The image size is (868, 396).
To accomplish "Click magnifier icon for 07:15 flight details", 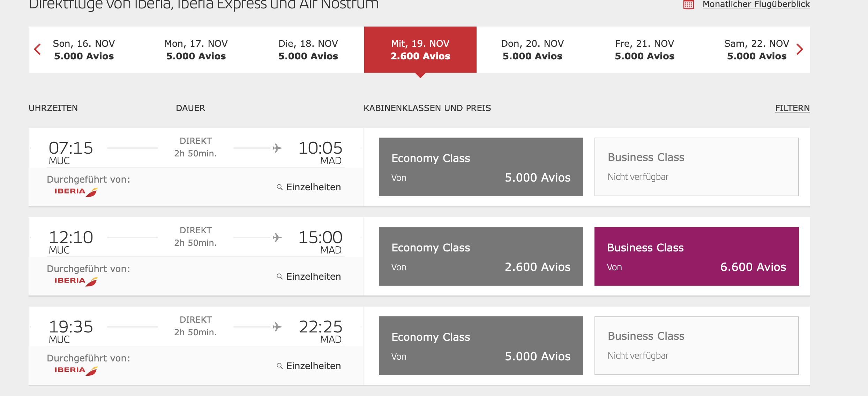I will 279,187.
